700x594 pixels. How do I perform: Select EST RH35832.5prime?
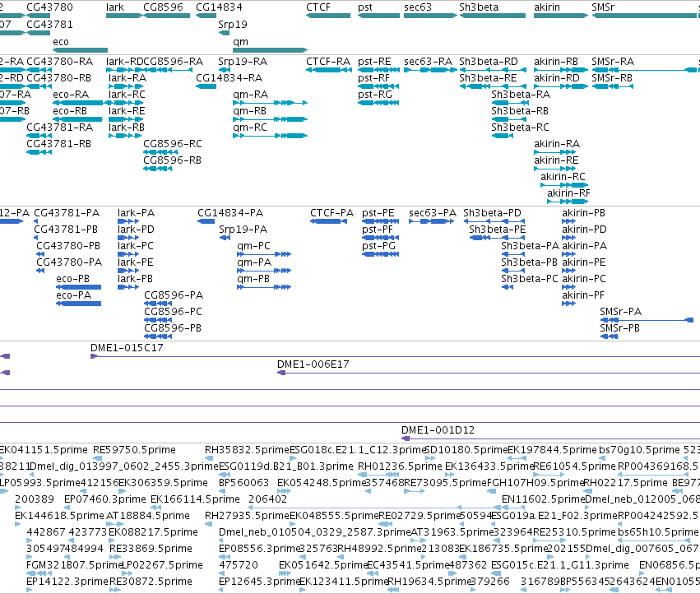[x=248, y=450]
